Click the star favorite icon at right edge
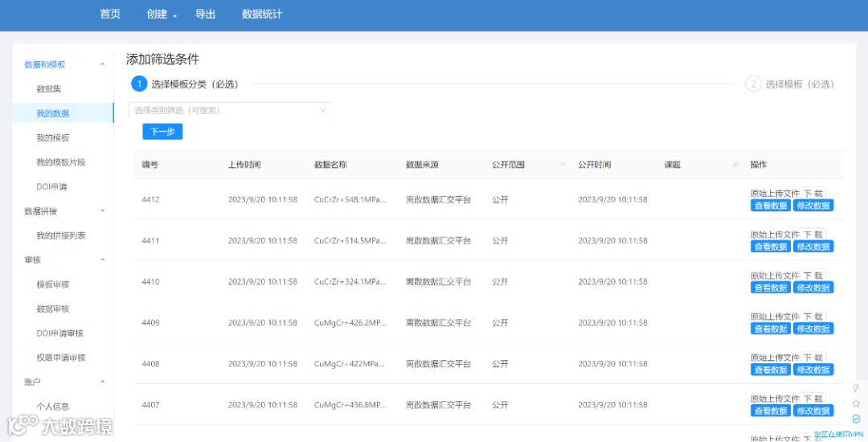Screen dimensions: 868x442 (856, 403)
